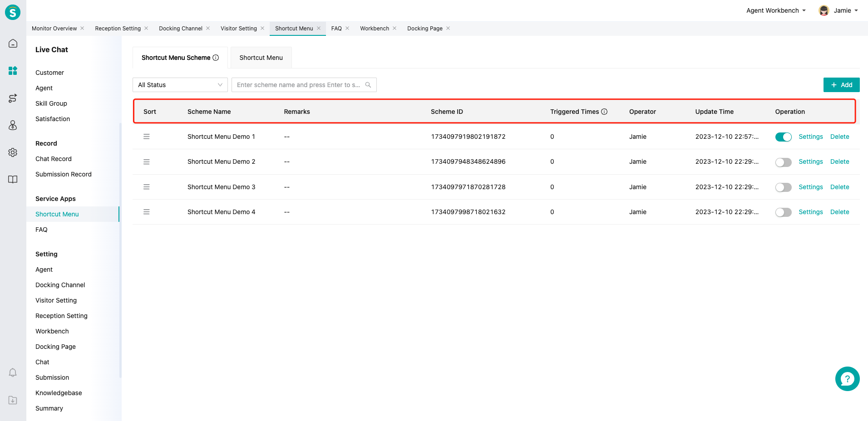This screenshot has height=421, width=868.
Task: Select the Shortcut Menu sub-tab
Action: click(x=261, y=58)
